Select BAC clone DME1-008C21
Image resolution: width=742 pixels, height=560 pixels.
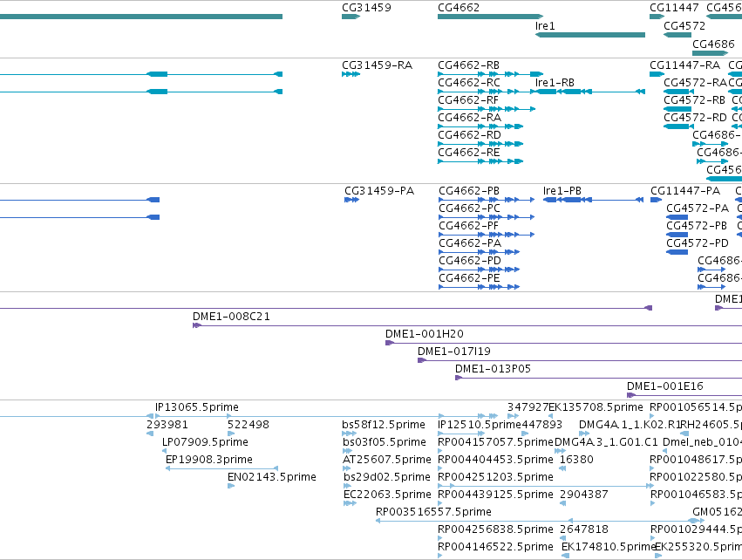click(x=467, y=325)
